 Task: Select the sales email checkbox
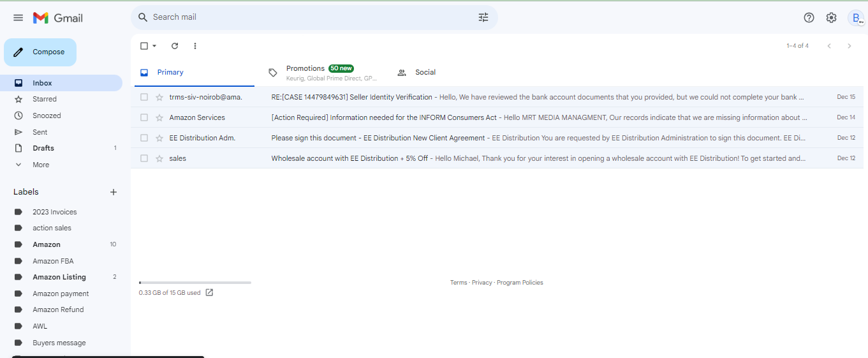tap(144, 158)
